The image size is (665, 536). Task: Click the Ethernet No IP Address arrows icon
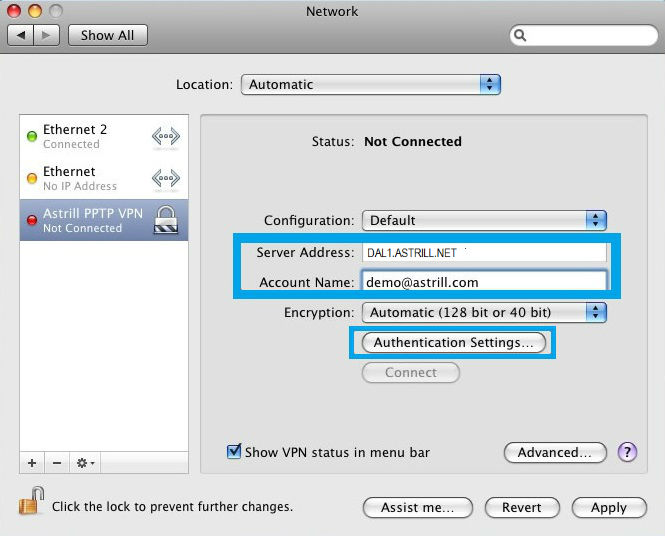166,178
